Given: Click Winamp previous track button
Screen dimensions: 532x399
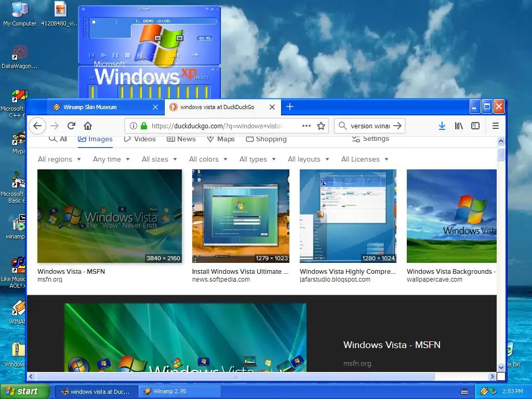Looking at the screenshot, I should point(92,55).
